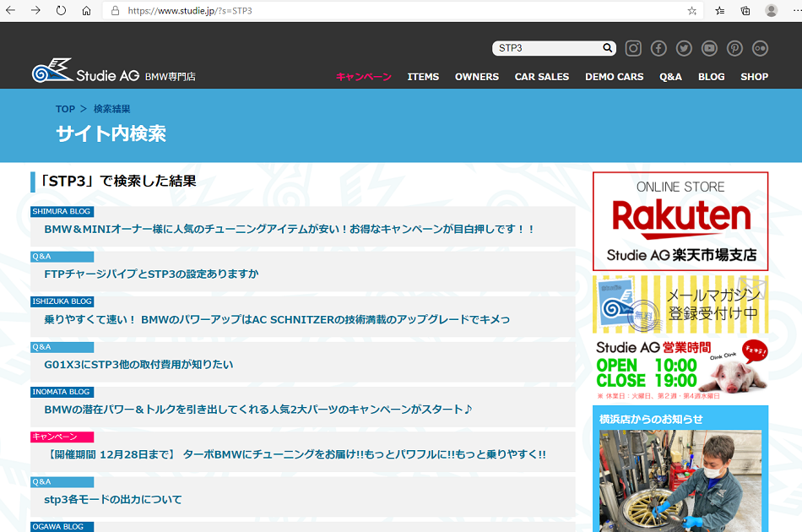Screen dimensions: 802x532
Task: Click the ISHIZUKA BLOG category tag
Action: tap(62, 301)
